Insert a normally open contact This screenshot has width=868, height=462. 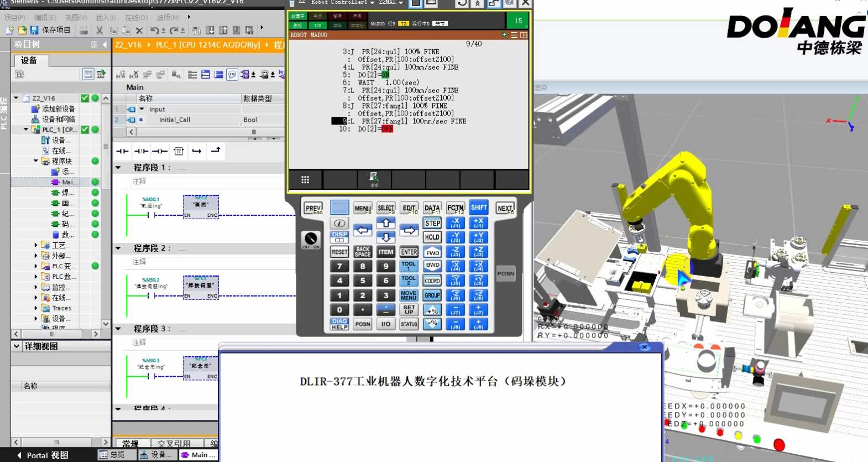(x=123, y=151)
